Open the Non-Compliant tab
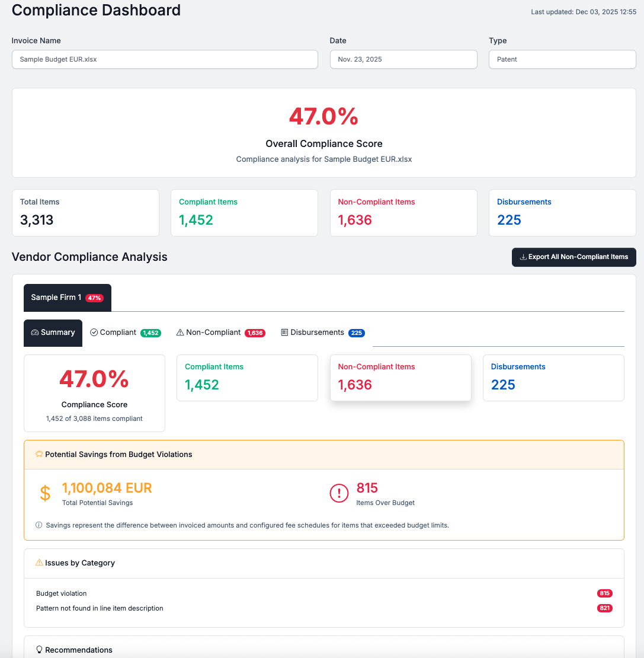The image size is (644, 658). click(x=220, y=333)
